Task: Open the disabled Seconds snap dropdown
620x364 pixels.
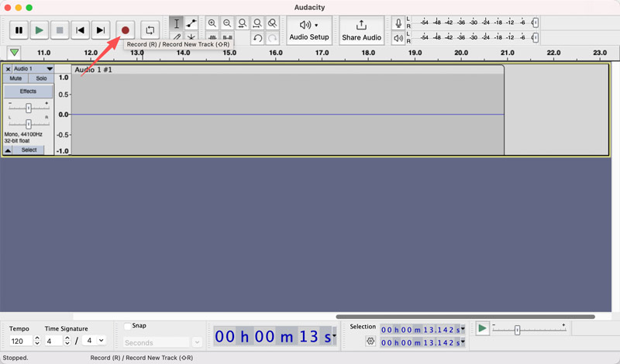Action: (163, 342)
